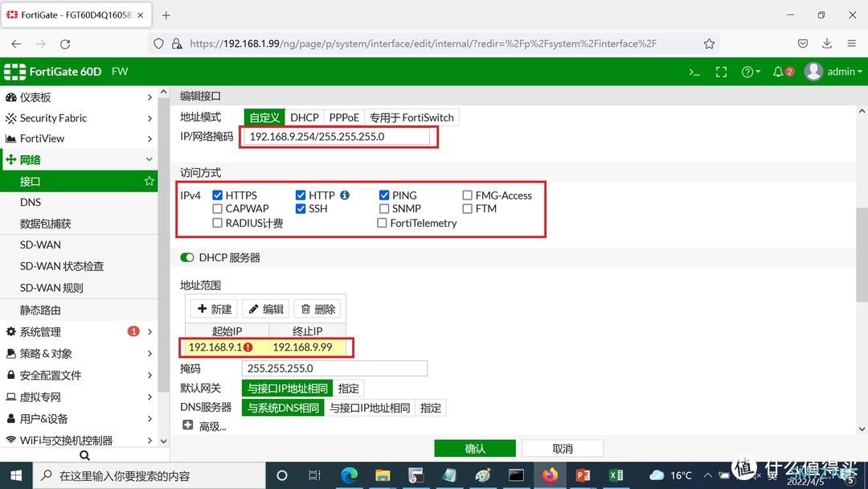
Task: Enable the SNMP checkbox
Action: pos(384,209)
